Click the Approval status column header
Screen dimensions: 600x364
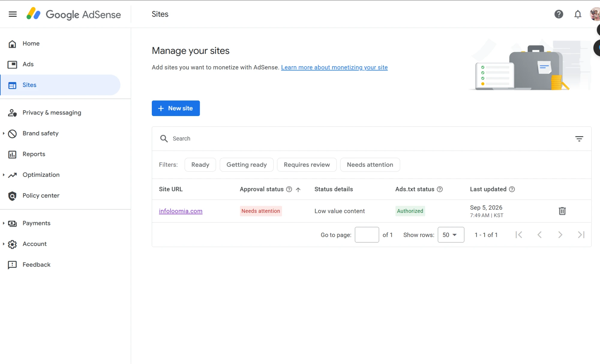coord(262,189)
